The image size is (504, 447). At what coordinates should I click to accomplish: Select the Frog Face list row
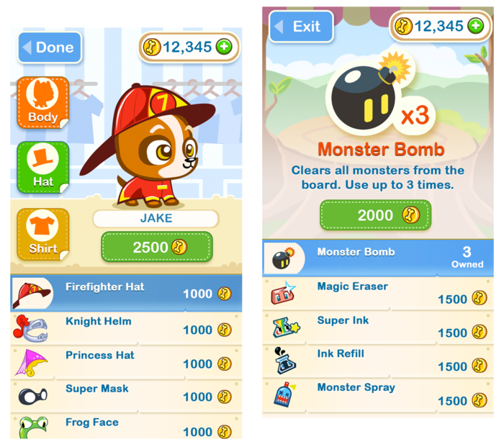[126, 426]
